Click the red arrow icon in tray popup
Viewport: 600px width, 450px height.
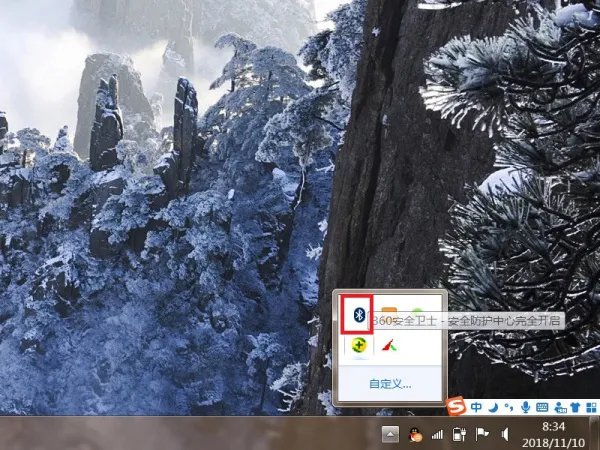[390, 346]
